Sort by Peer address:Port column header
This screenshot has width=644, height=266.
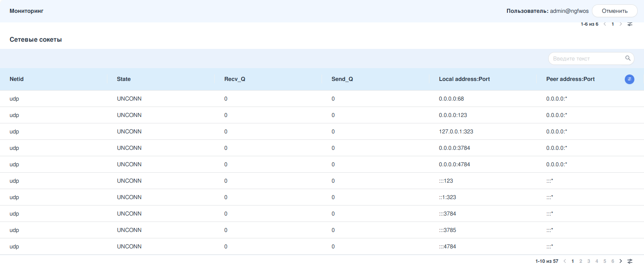(570, 79)
